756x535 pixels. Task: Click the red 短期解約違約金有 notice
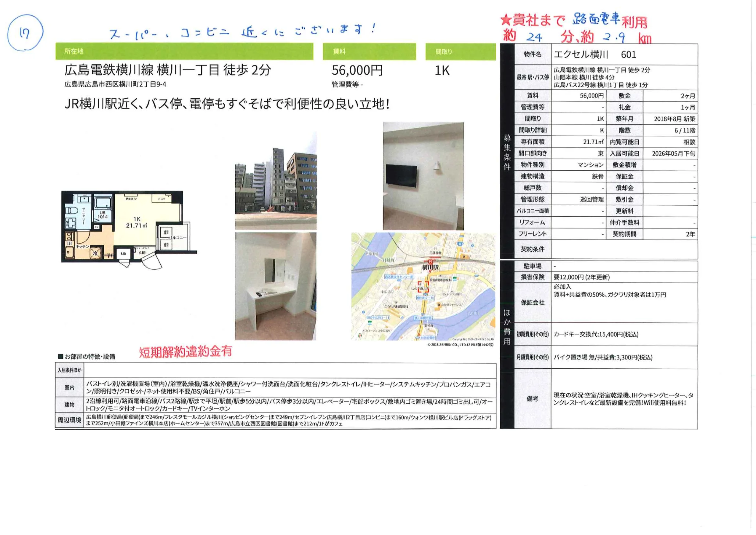[185, 352]
